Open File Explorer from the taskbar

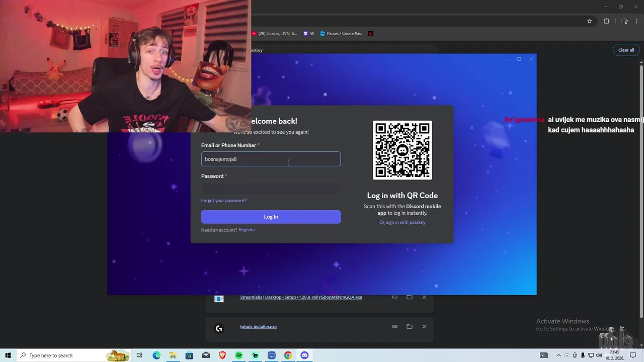[173, 355]
